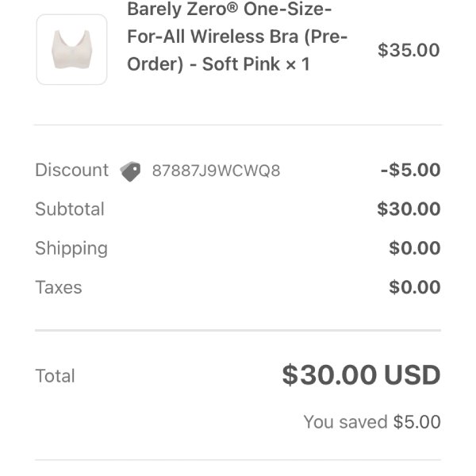Select the item price $35.00
476x476 pixels.
coord(409,50)
